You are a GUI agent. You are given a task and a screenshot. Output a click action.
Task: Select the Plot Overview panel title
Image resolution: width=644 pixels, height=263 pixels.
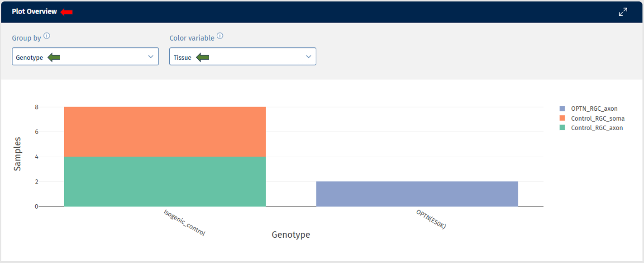coord(34,12)
